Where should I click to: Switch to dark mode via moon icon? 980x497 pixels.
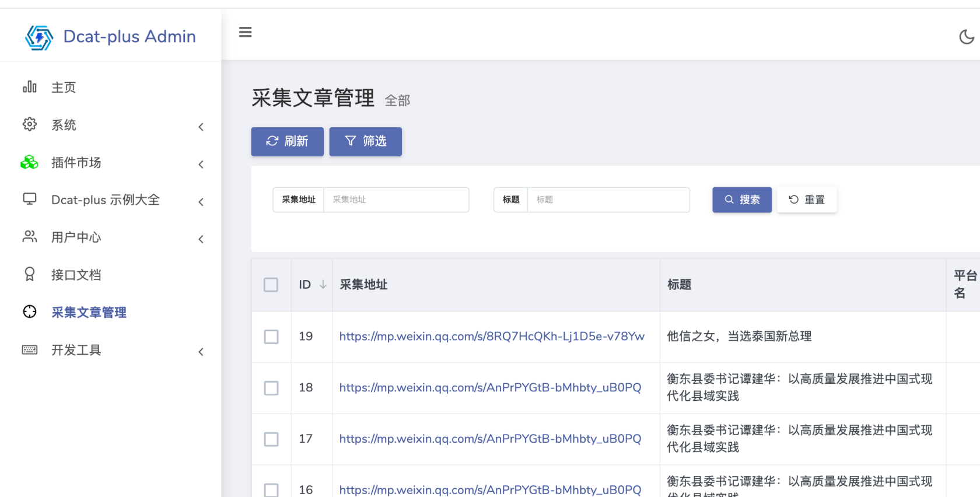pos(967,37)
